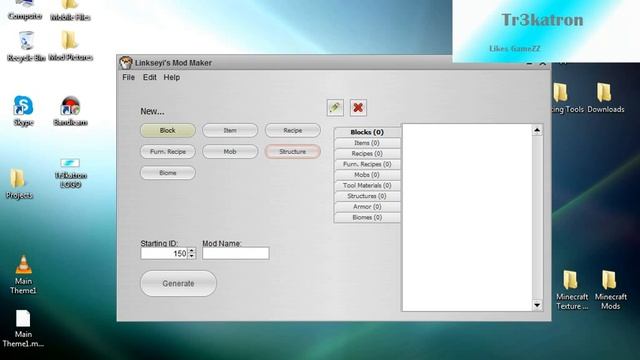Viewport: 640px width, 360px height.
Task: Open the Recycle Bin desktop icon
Action: click(26, 47)
